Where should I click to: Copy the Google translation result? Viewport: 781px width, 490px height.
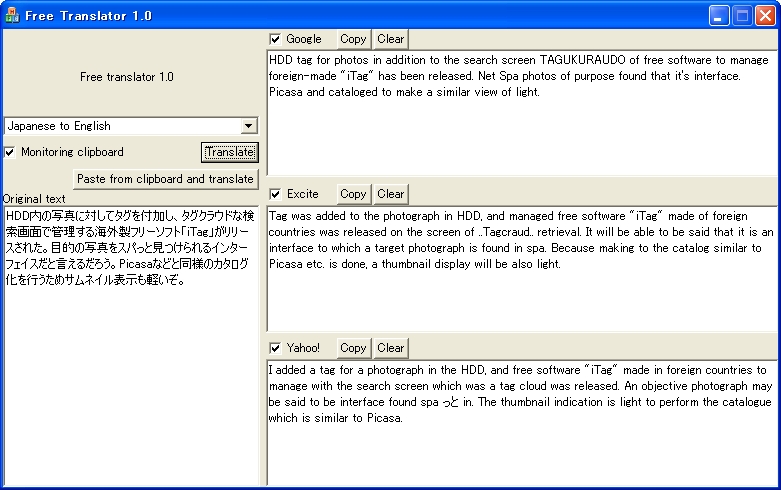coord(353,39)
